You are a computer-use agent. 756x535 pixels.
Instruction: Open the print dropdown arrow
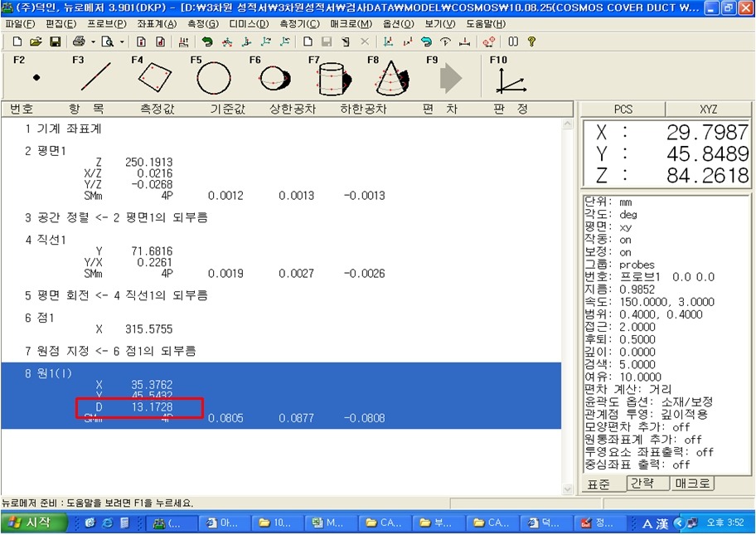(93, 41)
